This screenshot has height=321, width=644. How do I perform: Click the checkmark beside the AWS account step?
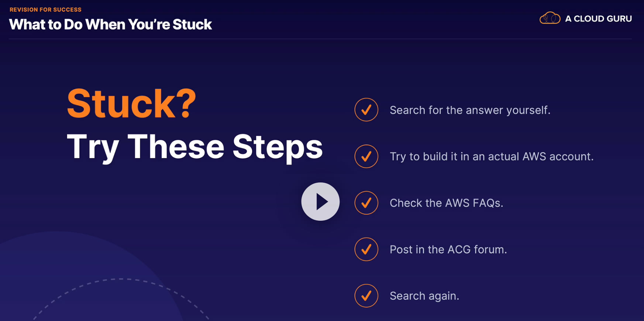tap(366, 156)
